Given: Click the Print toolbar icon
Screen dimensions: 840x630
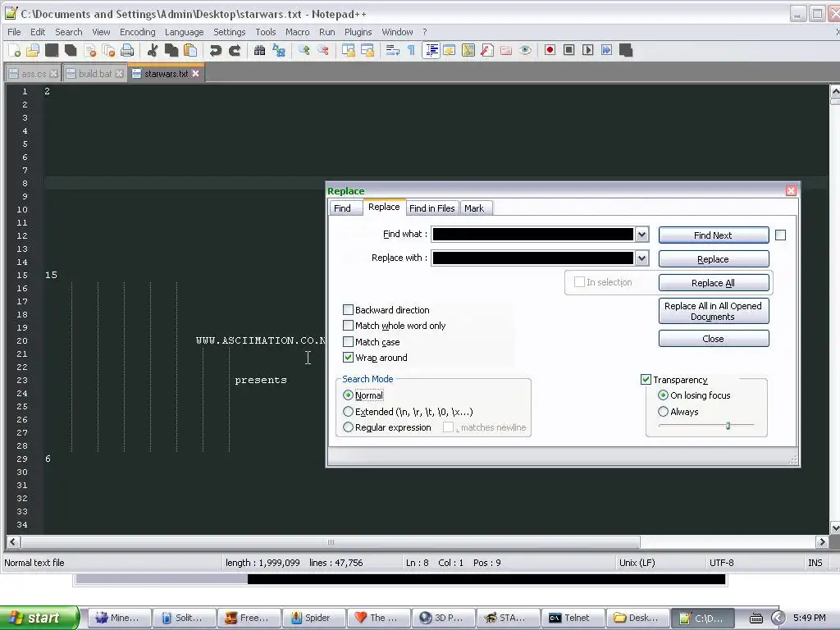Looking at the screenshot, I should pos(127,50).
